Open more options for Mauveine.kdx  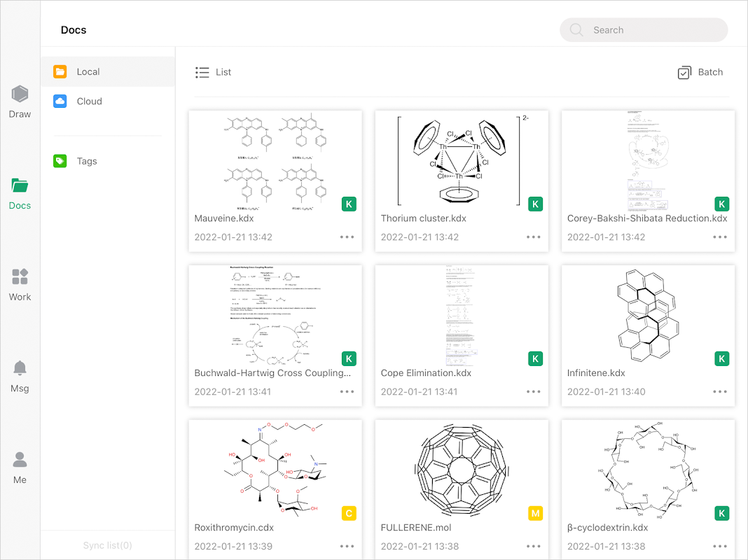tap(347, 237)
